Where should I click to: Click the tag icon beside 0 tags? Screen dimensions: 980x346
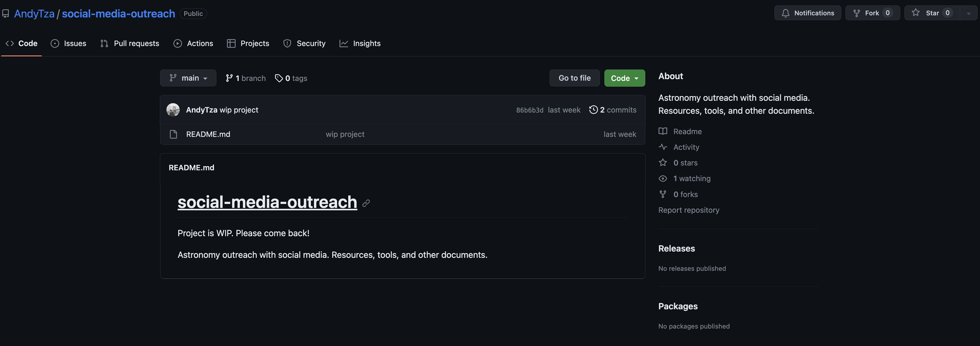[x=279, y=78]
